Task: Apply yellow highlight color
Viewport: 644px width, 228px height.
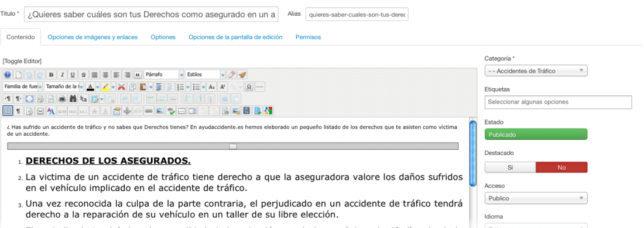Action: tap(105, 87)
